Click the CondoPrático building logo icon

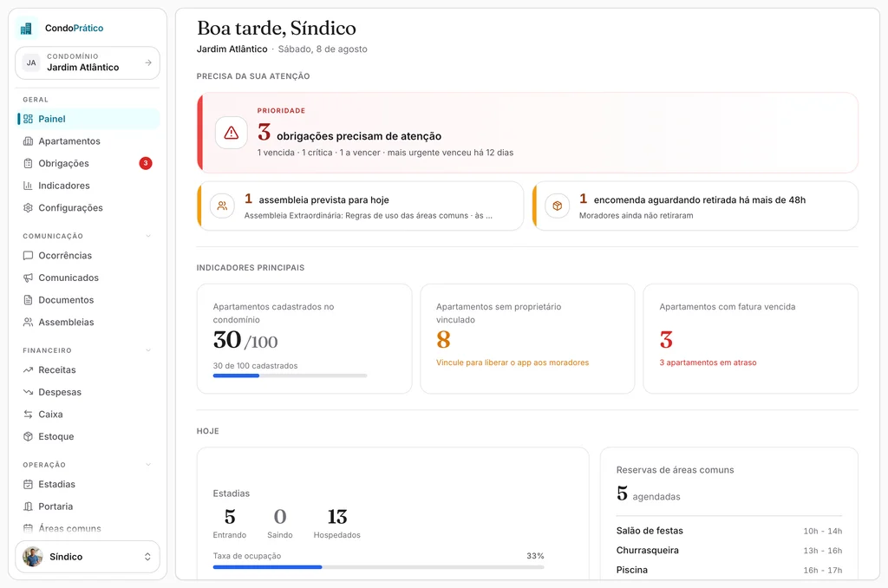click(26, 28)
